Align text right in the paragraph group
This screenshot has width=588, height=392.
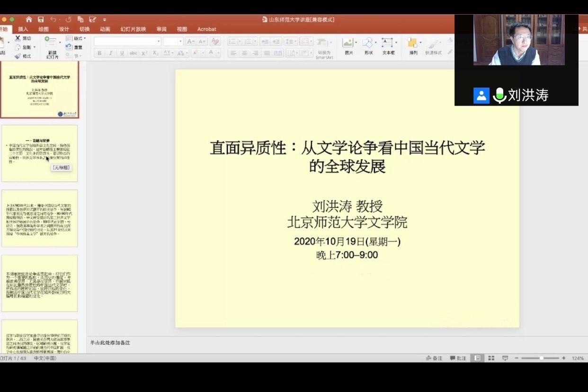point(256,53)
